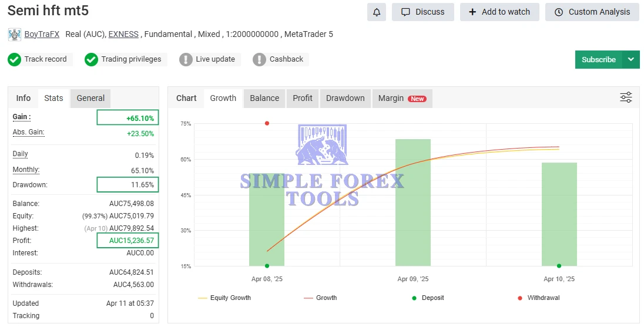Screen dimensions: 644x334
Task: Open the EXNESS broker link
Action: click(123, 34)
